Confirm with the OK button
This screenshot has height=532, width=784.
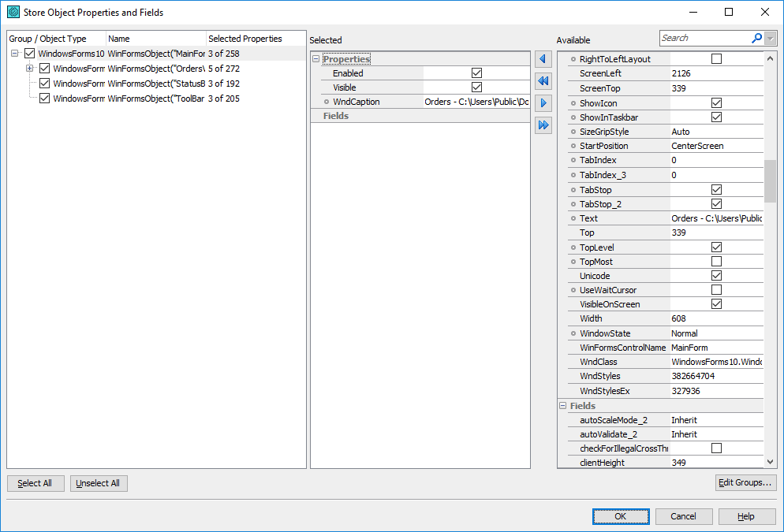point(621,516)
